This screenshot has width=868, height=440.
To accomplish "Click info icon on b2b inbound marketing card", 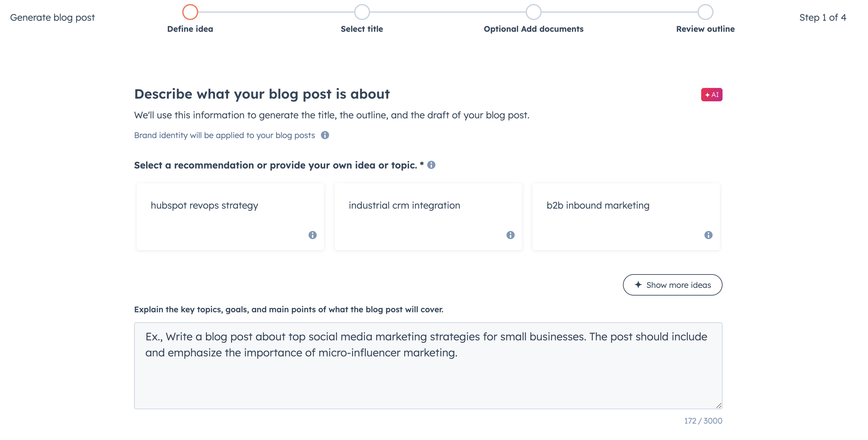I will pos(708,235).
